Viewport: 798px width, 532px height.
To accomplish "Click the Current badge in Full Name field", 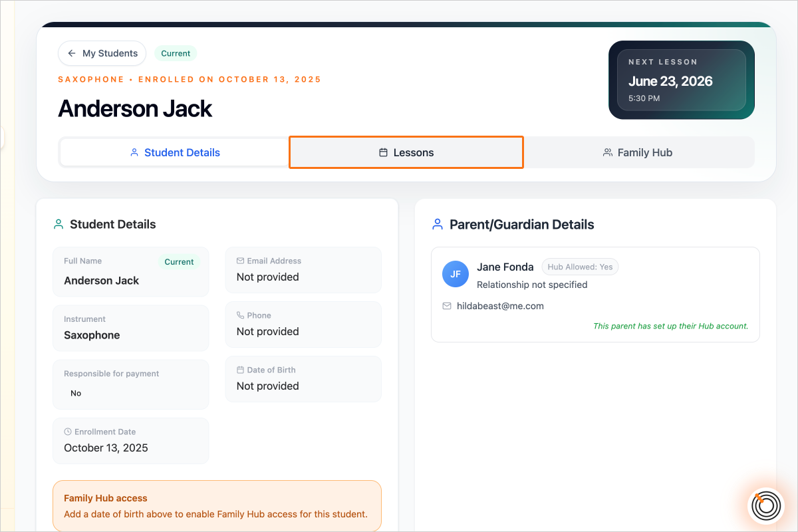I will tap(179, 262).
